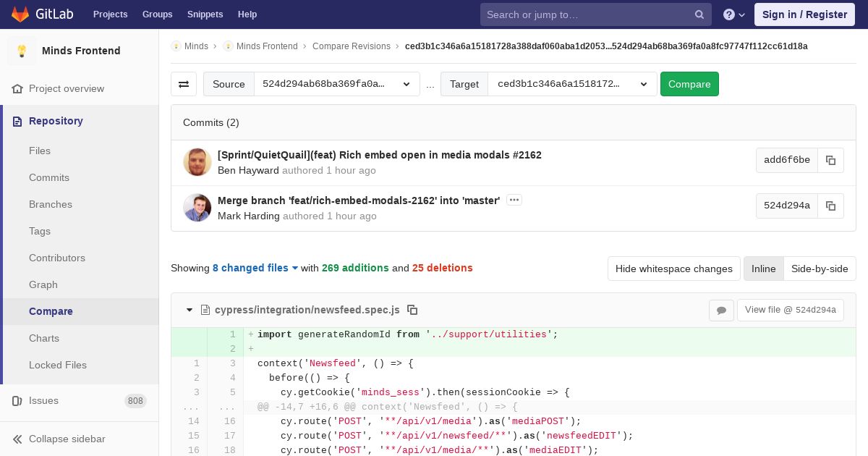
Task: Open the Target revision dropdown
Action: [x=572, y=84]
